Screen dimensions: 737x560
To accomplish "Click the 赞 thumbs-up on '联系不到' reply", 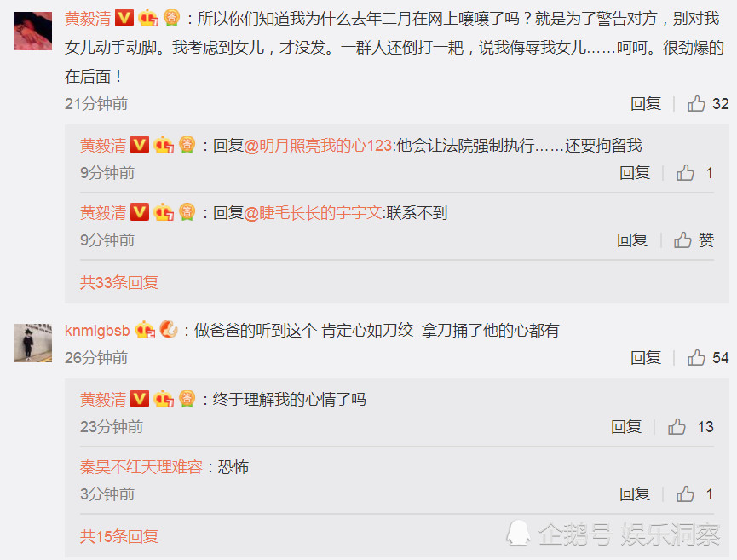I will pyautogui.click(x=683, y=240).
